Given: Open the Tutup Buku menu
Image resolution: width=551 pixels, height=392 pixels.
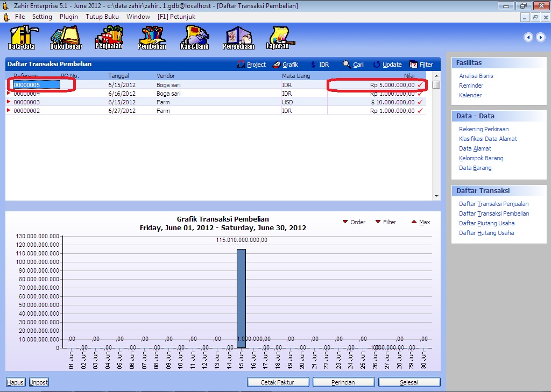Looking at the screenshot, I should pos(102,17).
